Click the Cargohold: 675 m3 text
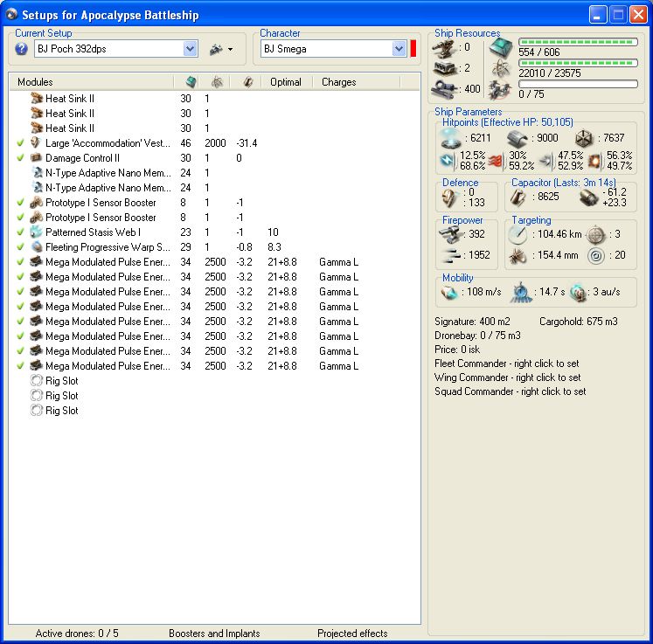The image size is (653, 644). point(579,322)
